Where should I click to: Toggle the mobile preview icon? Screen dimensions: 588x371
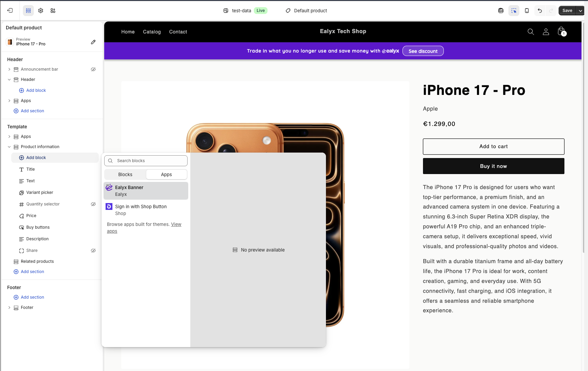click(x=527, y=11)
